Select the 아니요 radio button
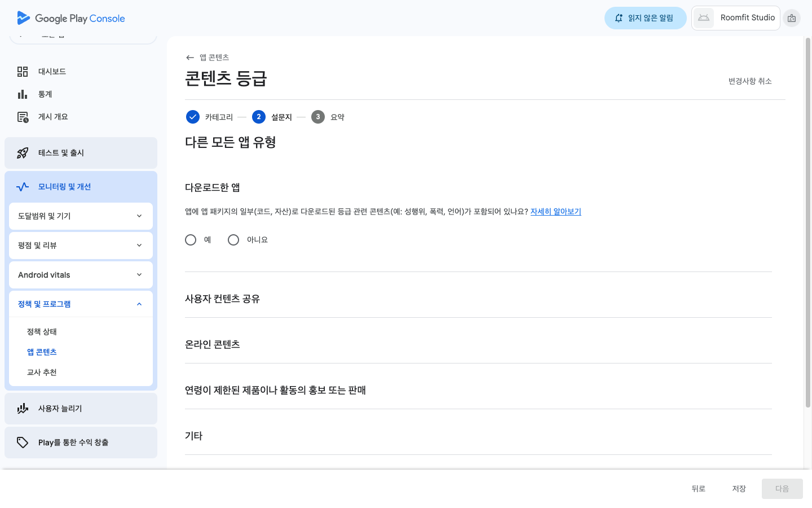 pyautogui.click(x=233, y=240)
